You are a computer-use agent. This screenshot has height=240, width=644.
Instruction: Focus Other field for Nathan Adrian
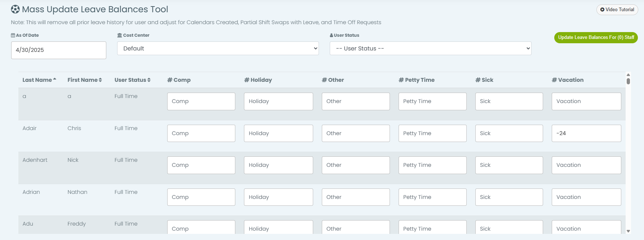(356, 197)
